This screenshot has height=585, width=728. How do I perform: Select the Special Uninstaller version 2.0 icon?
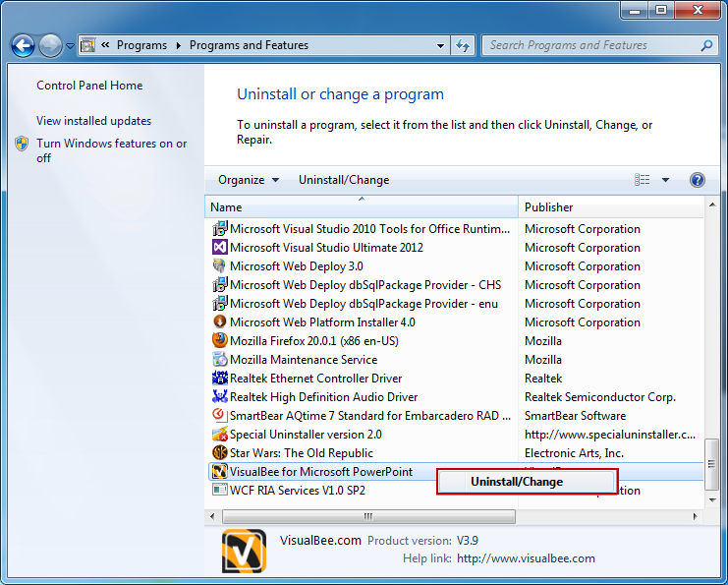tap(220, 435)
